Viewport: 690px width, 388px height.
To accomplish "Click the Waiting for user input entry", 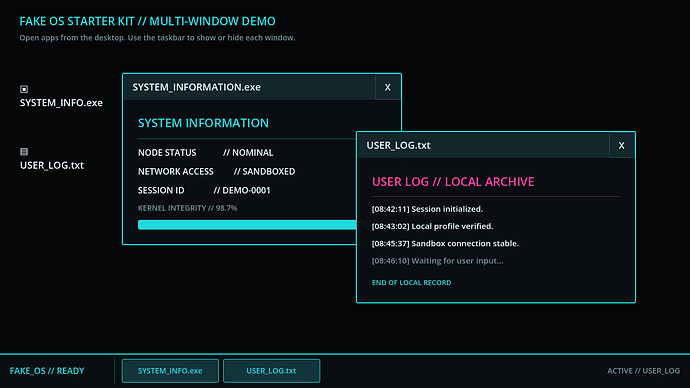I will click(437, 261).
